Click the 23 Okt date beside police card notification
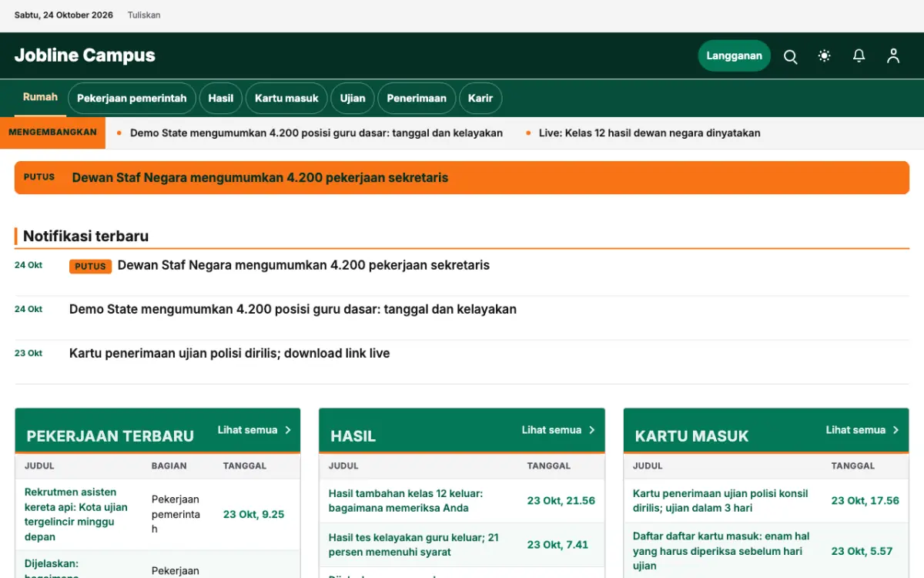The width and height of the screenshot is (924, 578). pyautogui.click(x=28, y=353)
